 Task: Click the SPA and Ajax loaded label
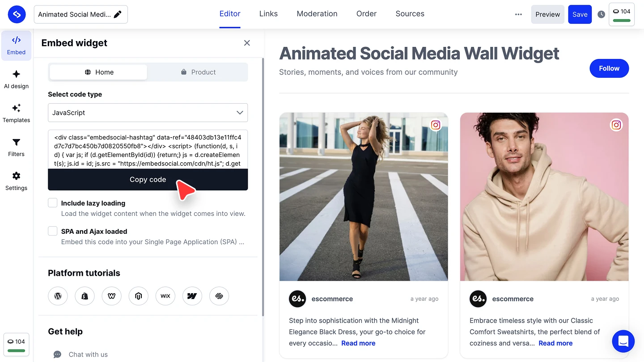pyautogui.click(x=94, y=231)
